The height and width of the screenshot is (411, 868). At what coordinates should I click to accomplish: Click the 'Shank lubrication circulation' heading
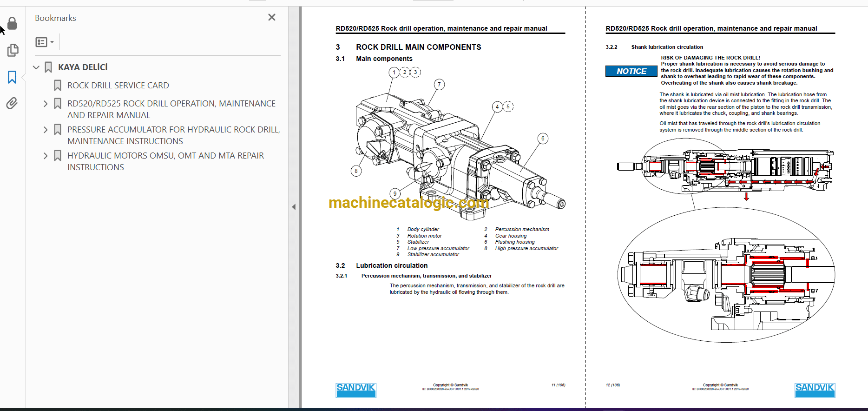(667, 47)
